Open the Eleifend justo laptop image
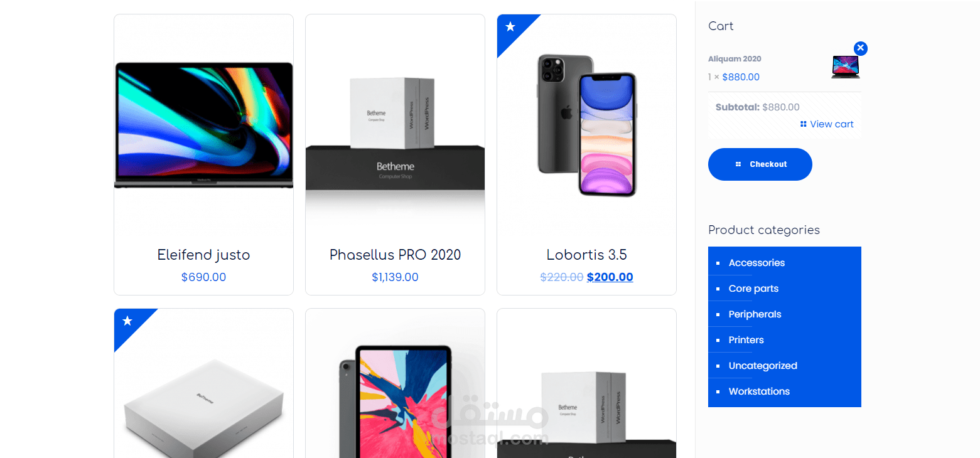 (204, 125)
